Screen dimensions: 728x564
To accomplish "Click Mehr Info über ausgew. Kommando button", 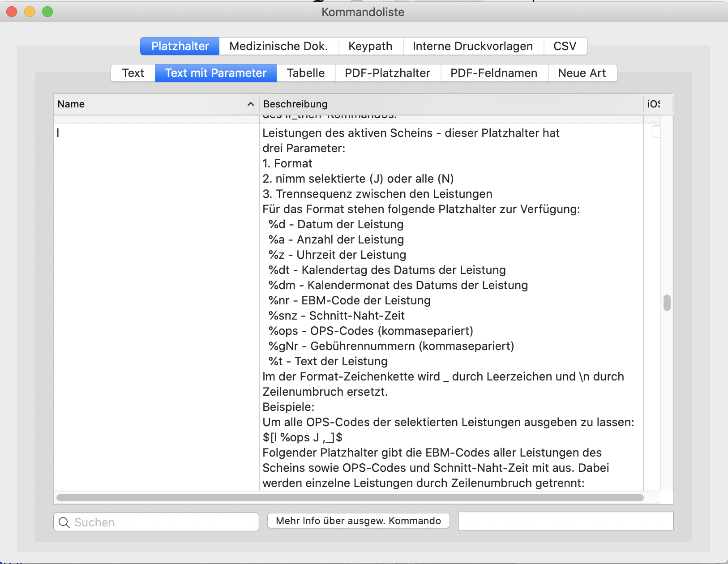I will [x=359, y=521].
